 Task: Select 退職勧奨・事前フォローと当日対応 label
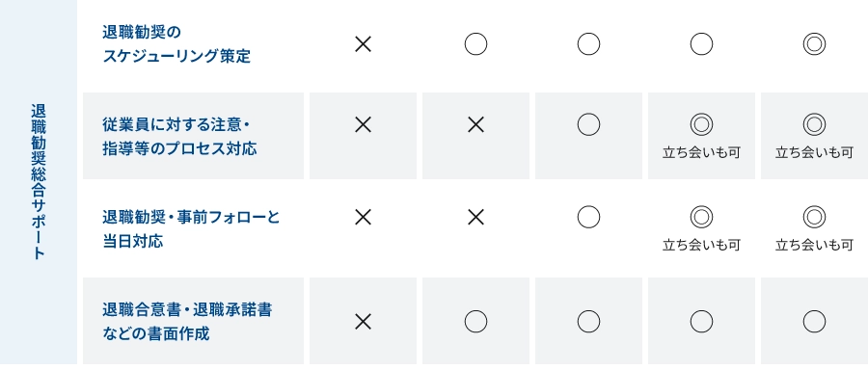click(x=191, y=228)
